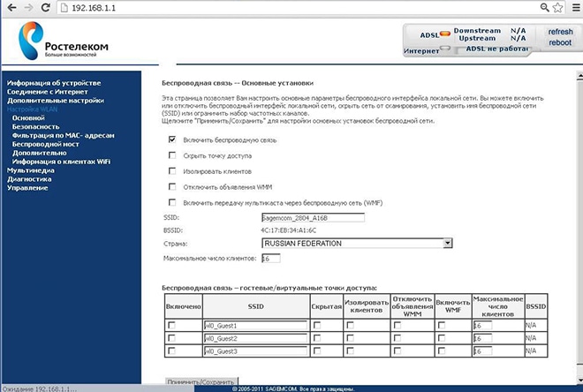This screenshot has width=583, height=392.
Task: Click the browser back arrow
Action: [9, 7]
